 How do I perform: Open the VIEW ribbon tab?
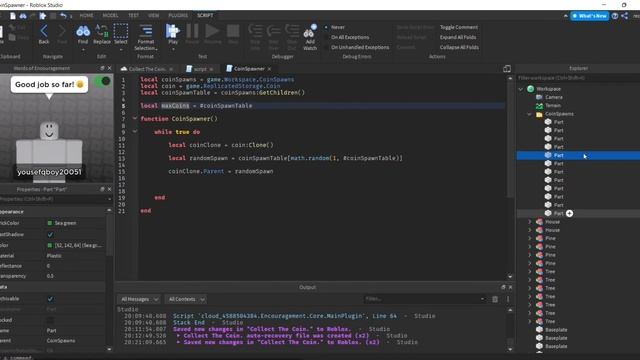click(153, 16)
